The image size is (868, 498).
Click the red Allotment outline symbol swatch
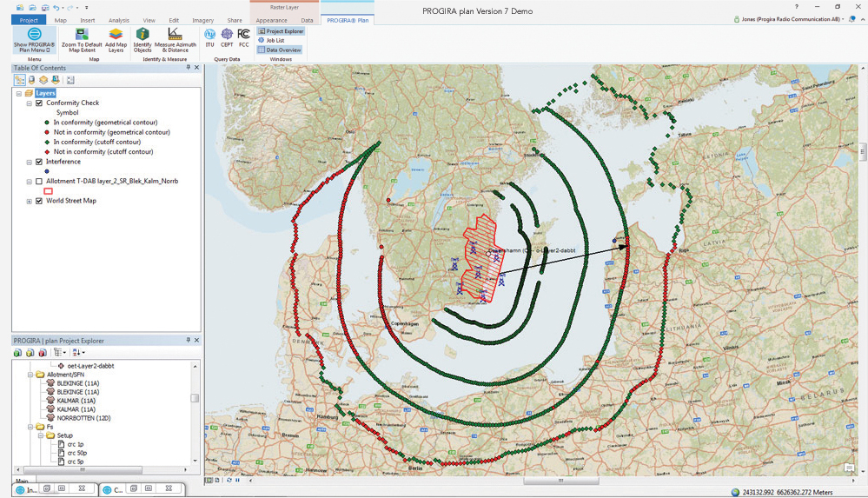click(48, 191)
